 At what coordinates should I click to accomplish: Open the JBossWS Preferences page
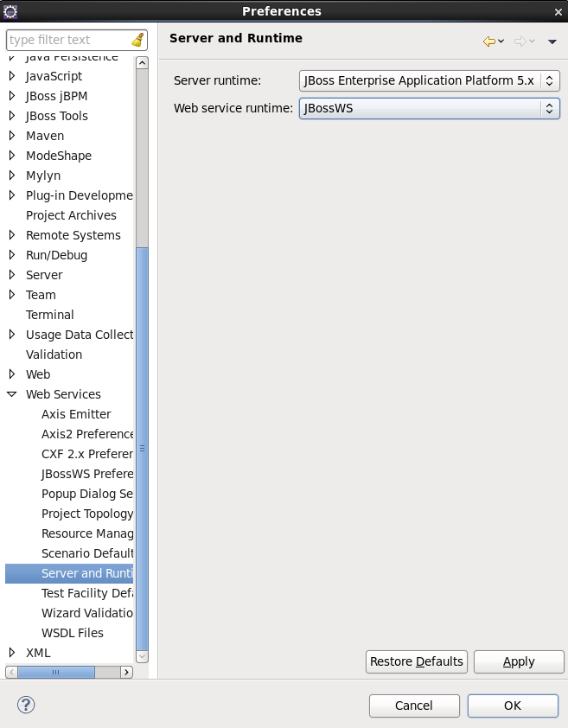(87, 474)
